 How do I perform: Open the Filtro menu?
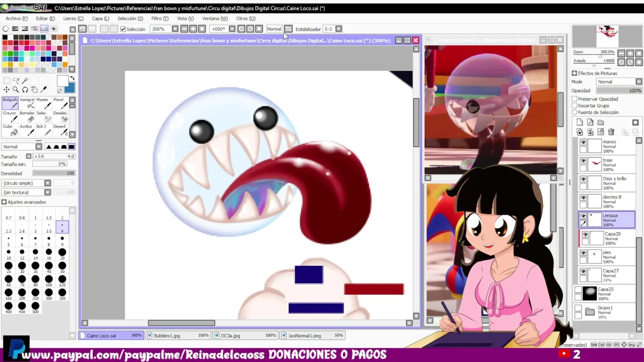159,19
